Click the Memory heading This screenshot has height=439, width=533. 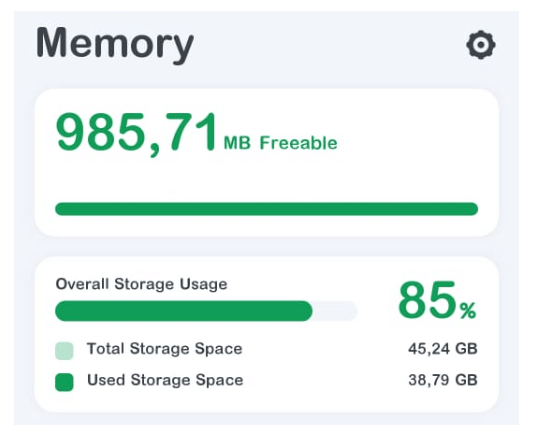point(115,45)
